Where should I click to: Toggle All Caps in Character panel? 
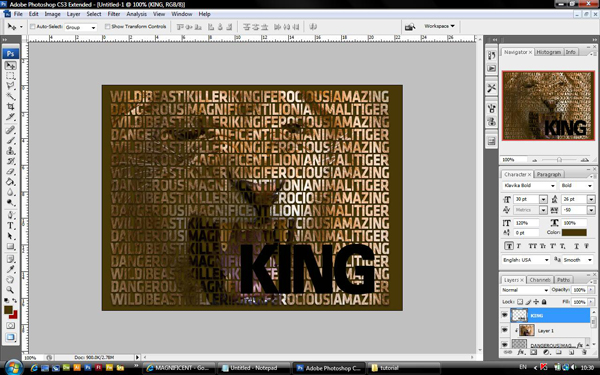[x=532, y=246]
